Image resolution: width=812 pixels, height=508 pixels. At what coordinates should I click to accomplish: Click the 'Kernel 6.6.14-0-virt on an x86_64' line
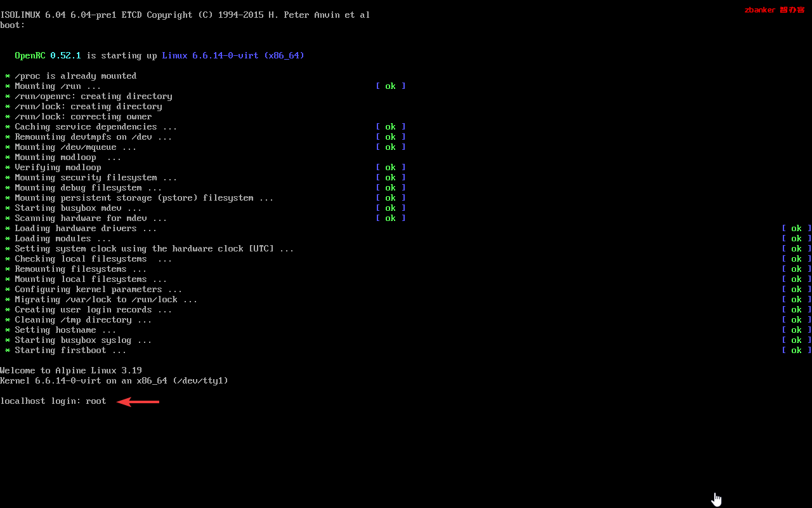[114, 381]
